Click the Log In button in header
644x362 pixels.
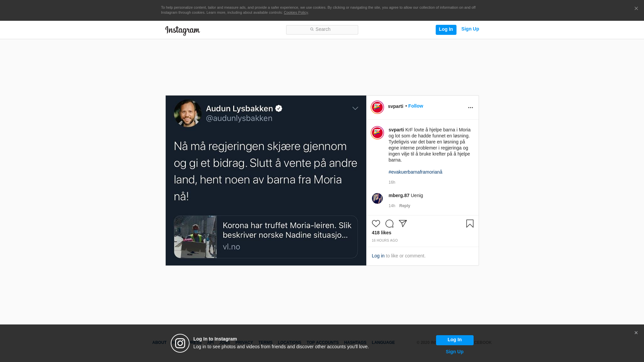coord(446,29)
